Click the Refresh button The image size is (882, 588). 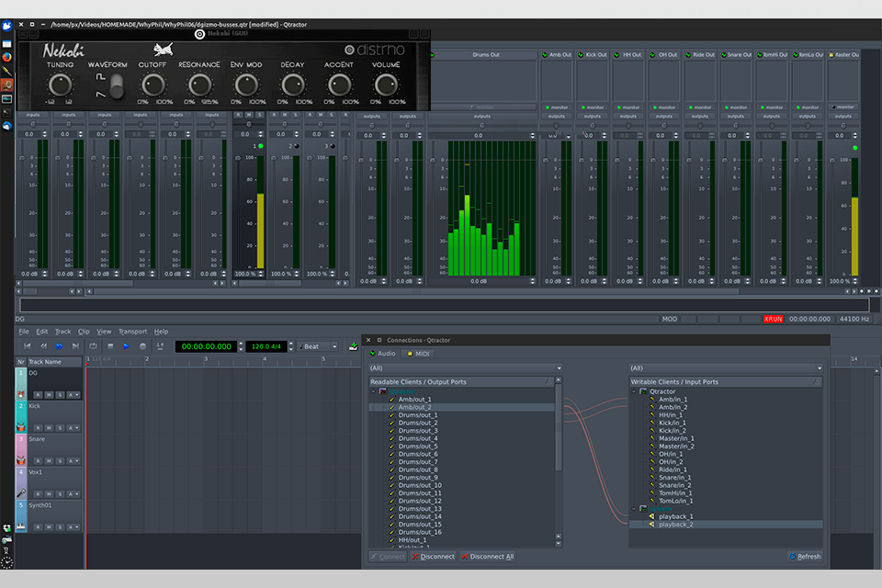[x=805, y=556]
